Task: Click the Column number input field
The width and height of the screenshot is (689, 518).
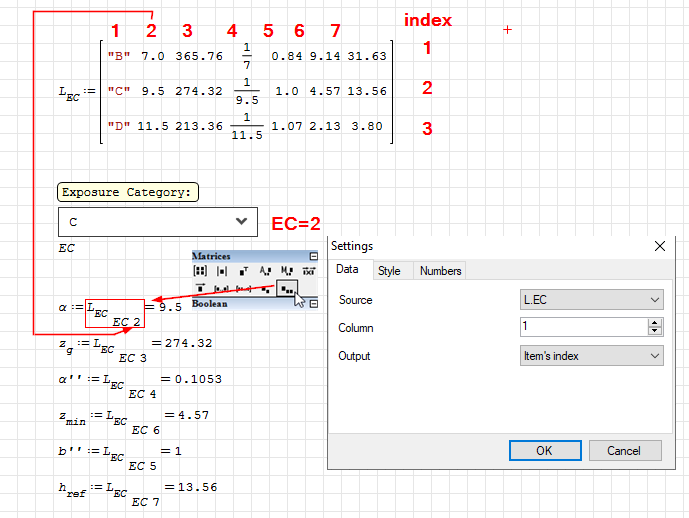Action: 582,327
